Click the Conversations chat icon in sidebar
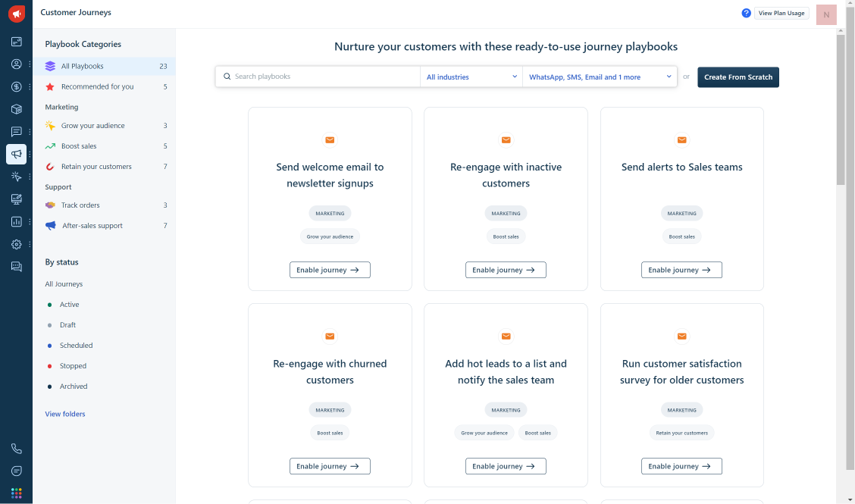This screenshot has width=855, height=504. click(17, 132)
